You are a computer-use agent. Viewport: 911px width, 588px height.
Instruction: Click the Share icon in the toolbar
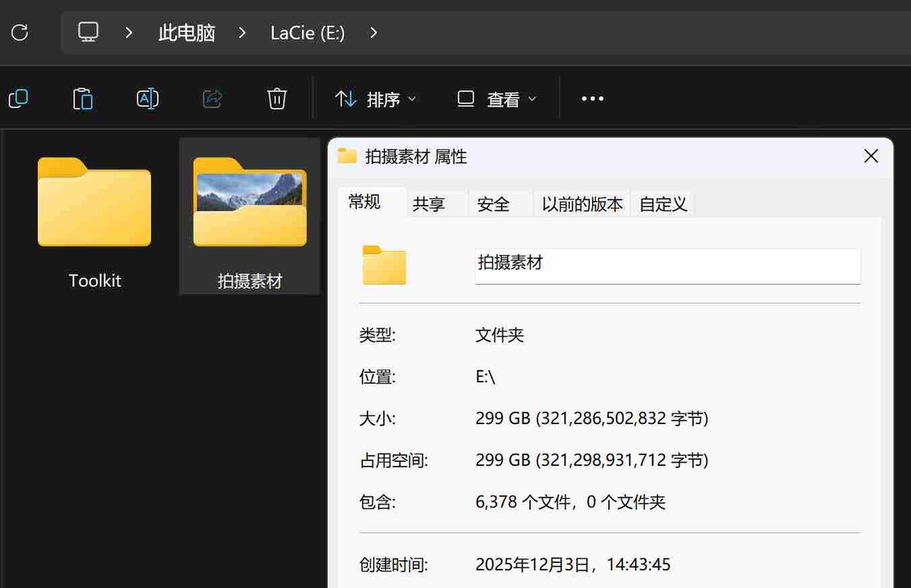pyautogui.click(x=211, y=99)
